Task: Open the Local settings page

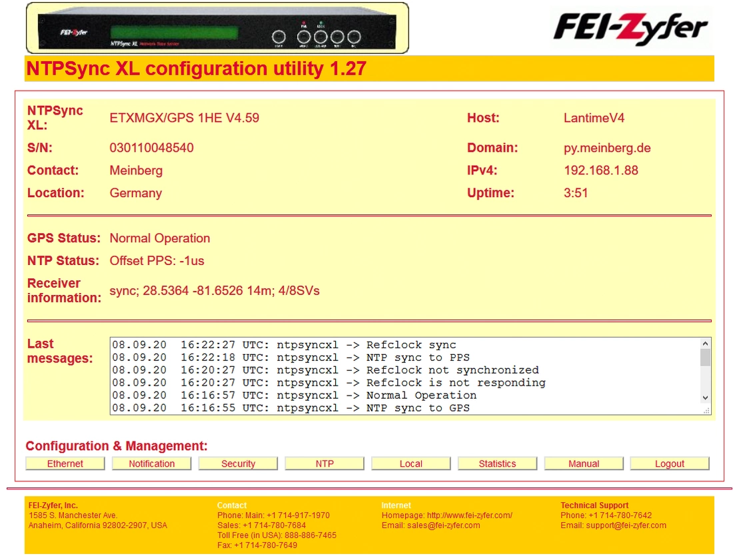Action: coord(411,463)
